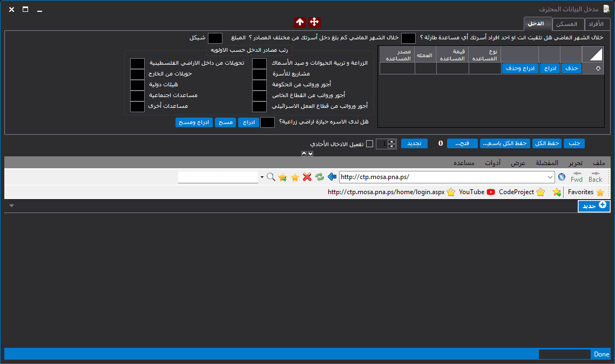Open the YouTube bookmark
The image size is (615, 364).
point(477,192)
